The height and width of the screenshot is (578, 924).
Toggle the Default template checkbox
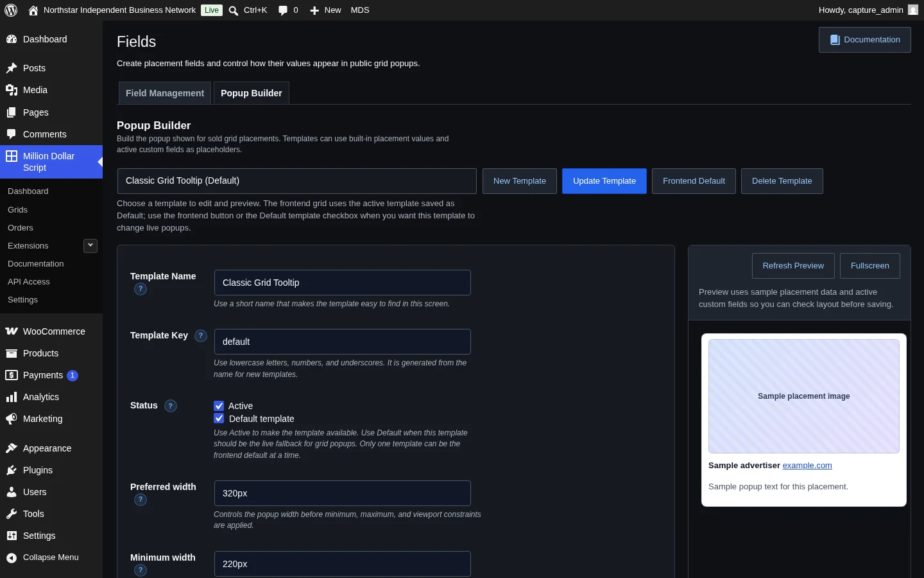(x=219, y=418)
